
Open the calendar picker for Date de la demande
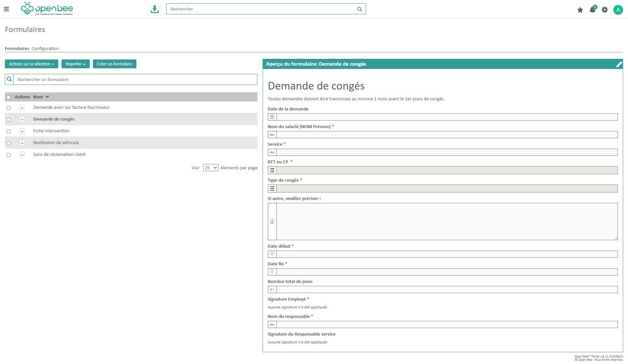tap(272, 117)
